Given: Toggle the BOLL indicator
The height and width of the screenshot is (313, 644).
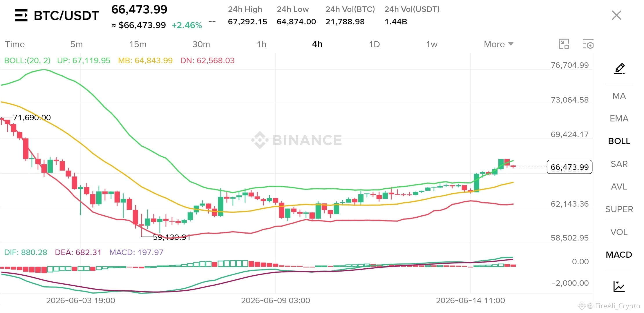Looking at the screenshot, I should pyautogui.click(x=619, y=141).
